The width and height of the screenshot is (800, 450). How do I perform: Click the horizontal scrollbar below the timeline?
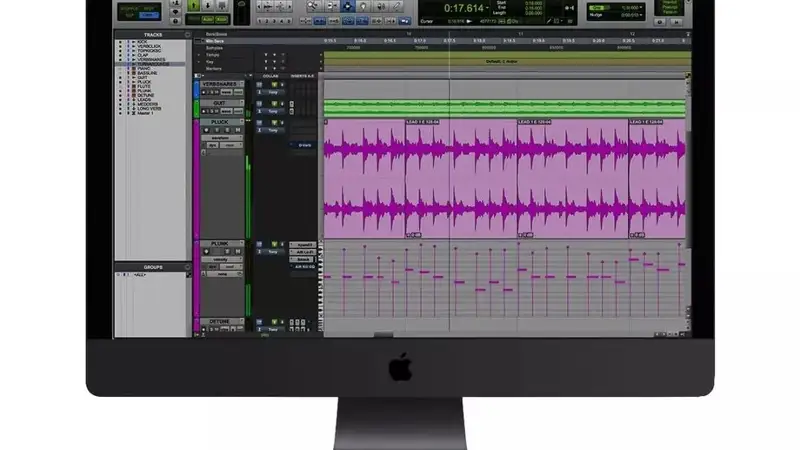coord(500,334)
